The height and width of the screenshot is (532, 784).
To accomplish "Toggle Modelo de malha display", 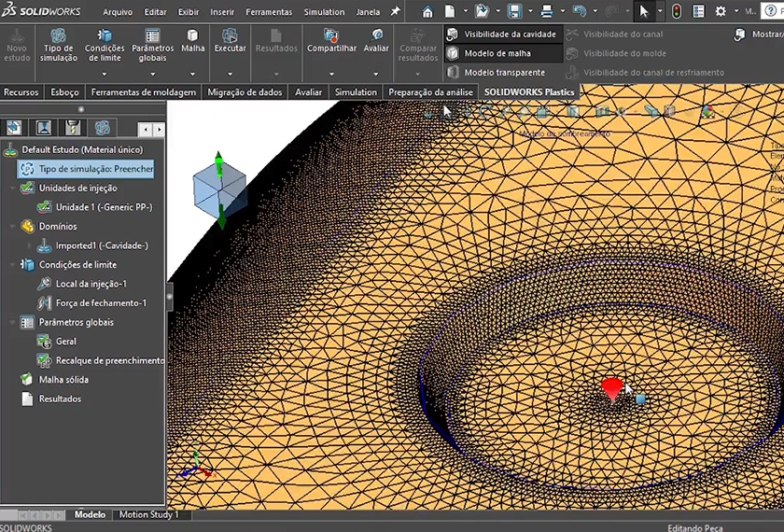I will pyautogui.click(x=502, y=53).
